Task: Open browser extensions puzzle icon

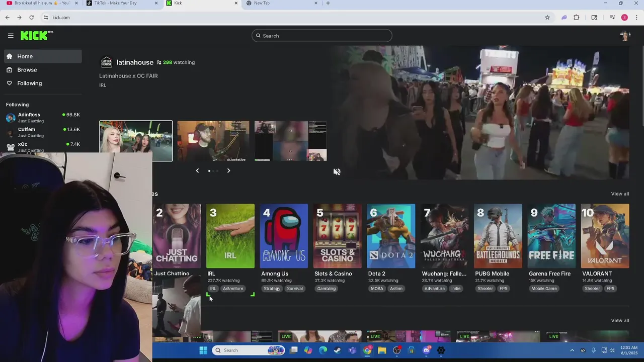Action: [x=577, y=17]
